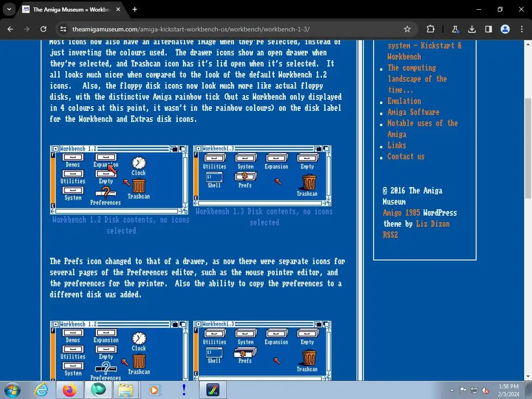Image resolution: width=532 pixels, height=399 pixels.
Task: View site information icon in address bar
Action: click(x=63, y=29)
